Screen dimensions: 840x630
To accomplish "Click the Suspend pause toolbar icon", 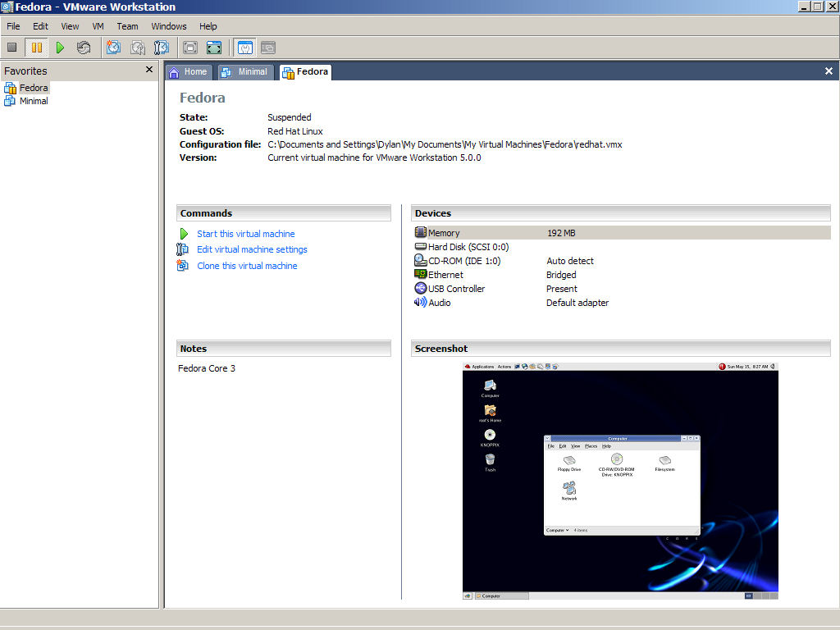I will (36, 48).
